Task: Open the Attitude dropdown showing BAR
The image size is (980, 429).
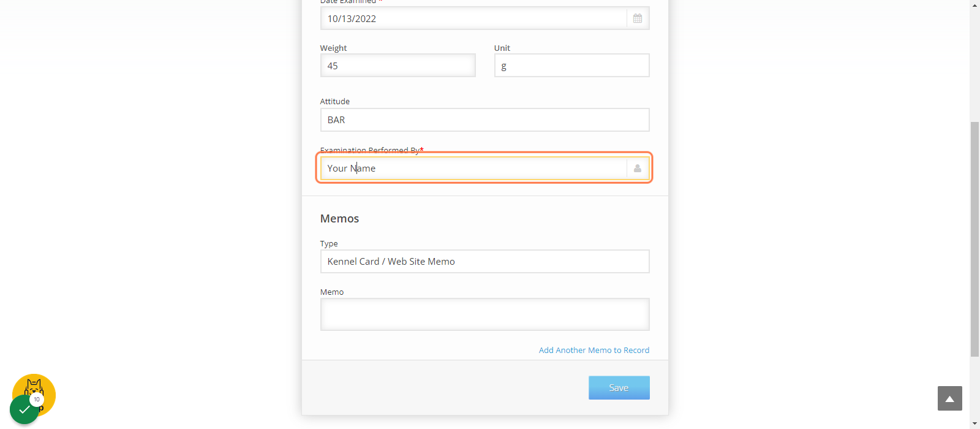Action: [x=484, y=120]
